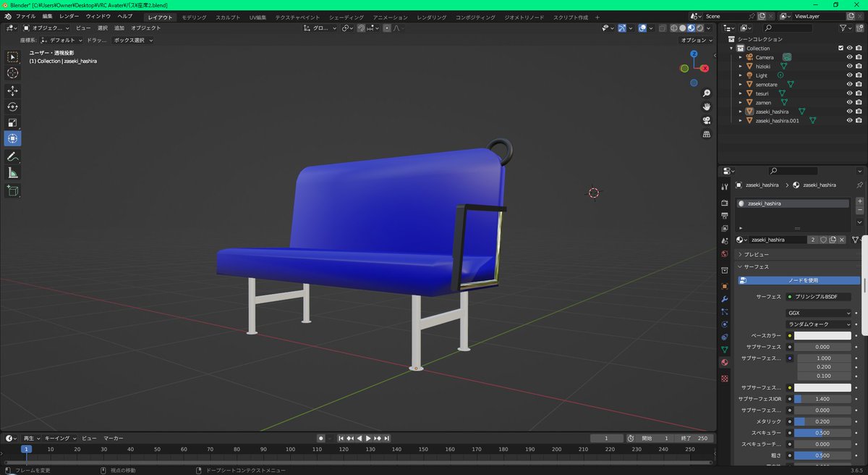868x475 pixels.
Task: Disable render for tesuri camera icon
Action: pos(859,93)
